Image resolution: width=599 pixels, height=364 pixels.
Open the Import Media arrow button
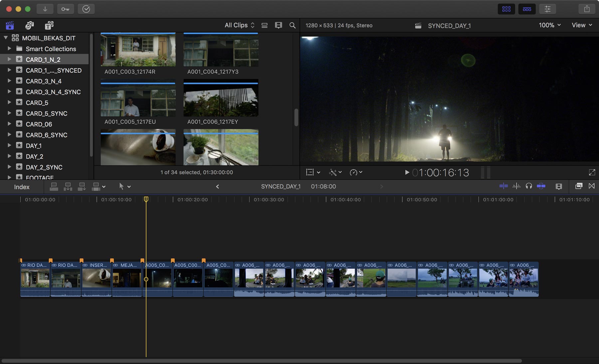45,9
